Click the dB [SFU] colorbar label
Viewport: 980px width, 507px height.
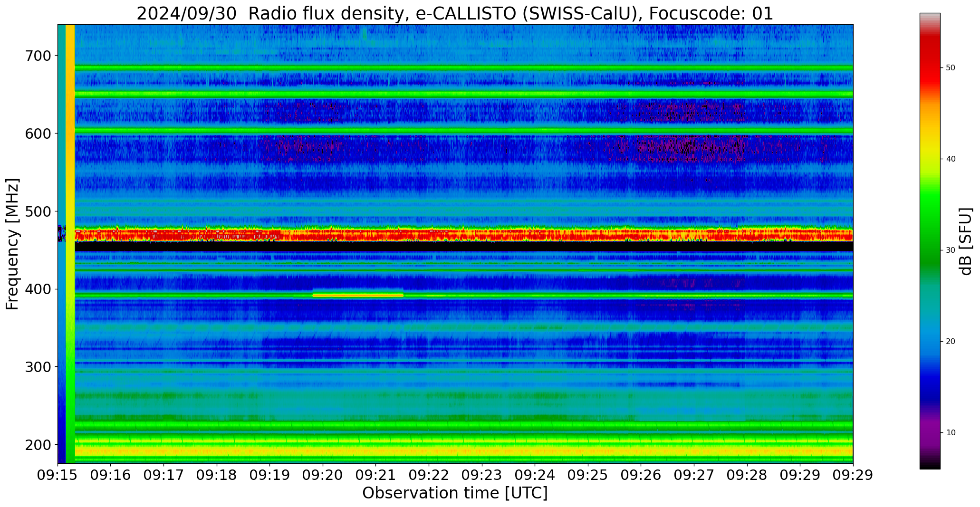click(966, 241)
